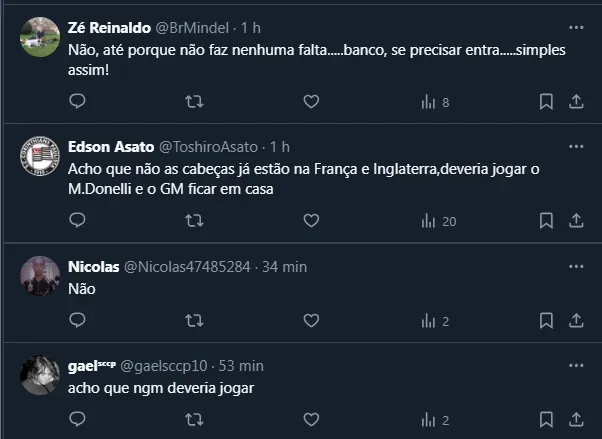View analytics on Zé Reinaldo's tweet
Viewport: 602px width, 439px height.
(435, 101)
